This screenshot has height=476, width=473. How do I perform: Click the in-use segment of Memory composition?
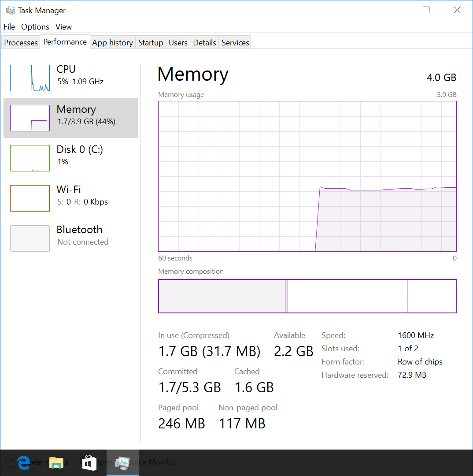pyautogui.click(x=222, y=296)
